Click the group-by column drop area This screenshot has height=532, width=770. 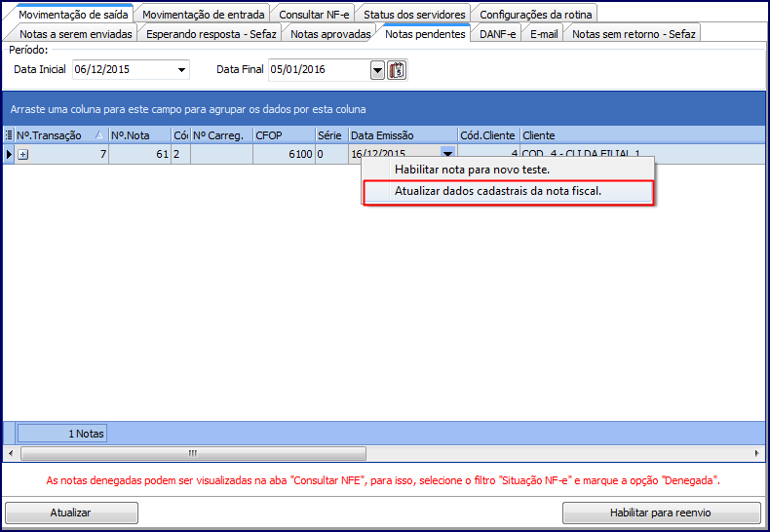pyautogui.click(x=384, y=109)
